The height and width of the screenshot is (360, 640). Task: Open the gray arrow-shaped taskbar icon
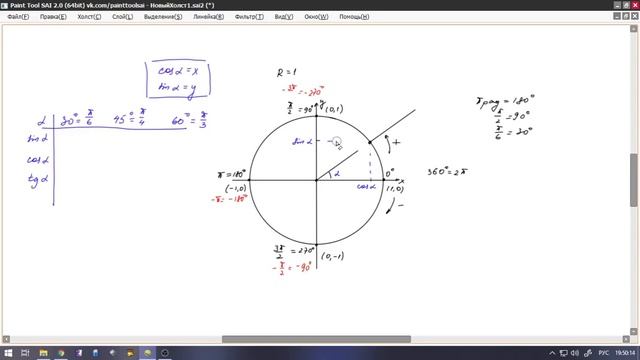point(113,353)
